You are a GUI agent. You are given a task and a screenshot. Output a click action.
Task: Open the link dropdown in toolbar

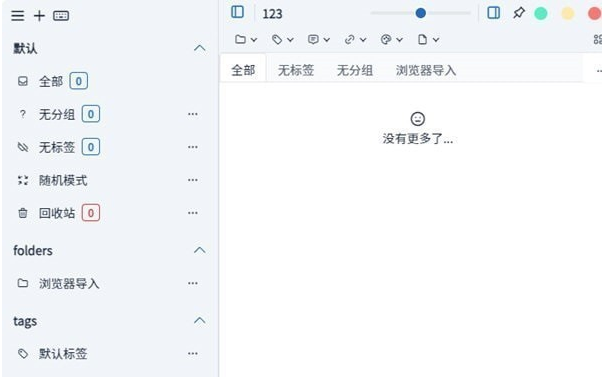pos(355,39)
